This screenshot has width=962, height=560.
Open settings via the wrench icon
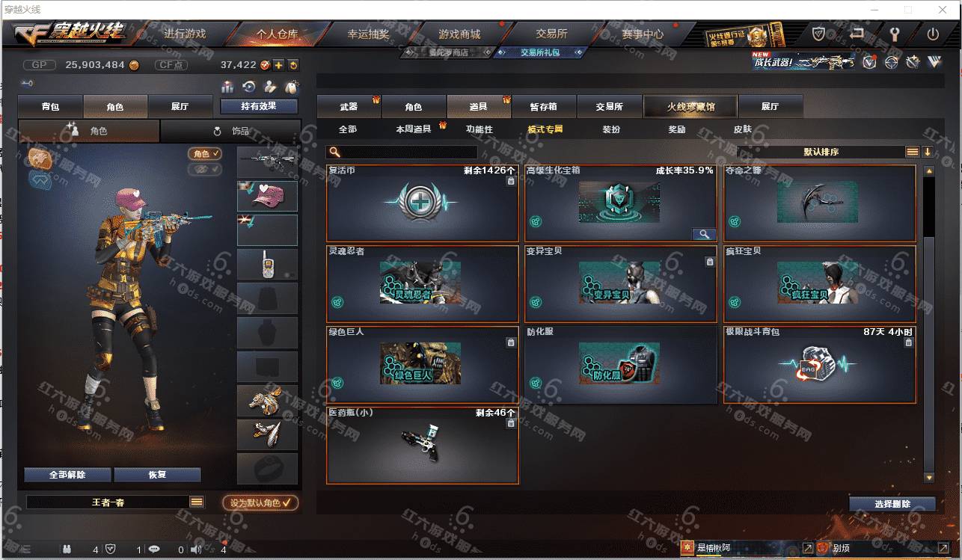pyautogui.click(x=894, y=34)
